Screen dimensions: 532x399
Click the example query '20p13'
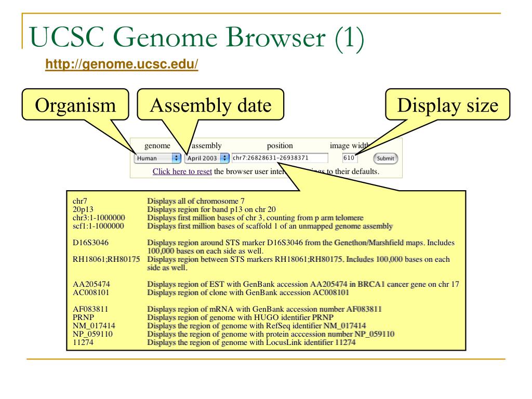(83, 209)
